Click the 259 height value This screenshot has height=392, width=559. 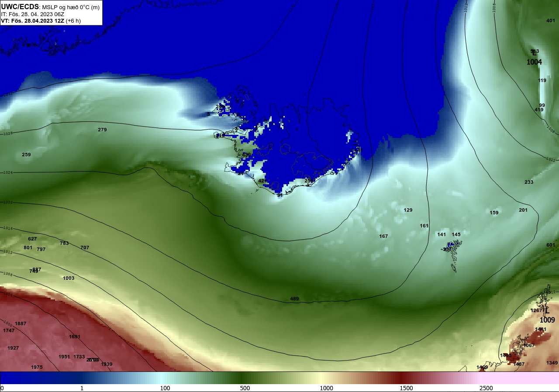(x=26, y=155)
